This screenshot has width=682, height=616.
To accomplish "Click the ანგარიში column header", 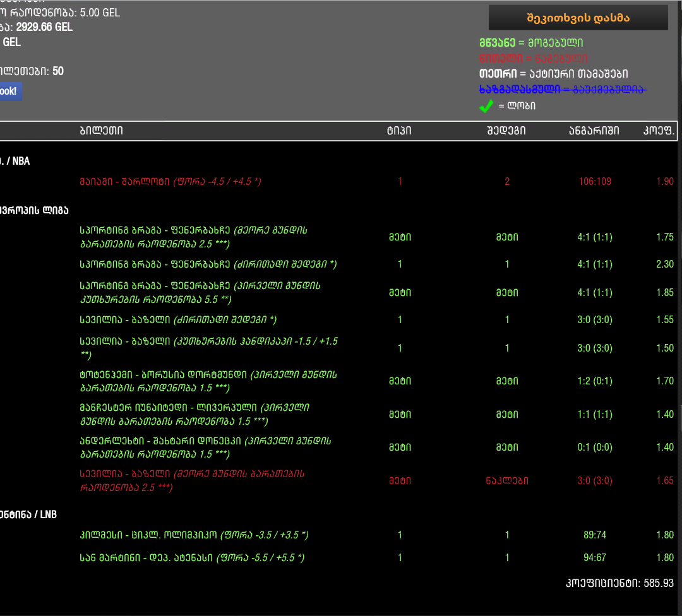I will tap(594, 131).
